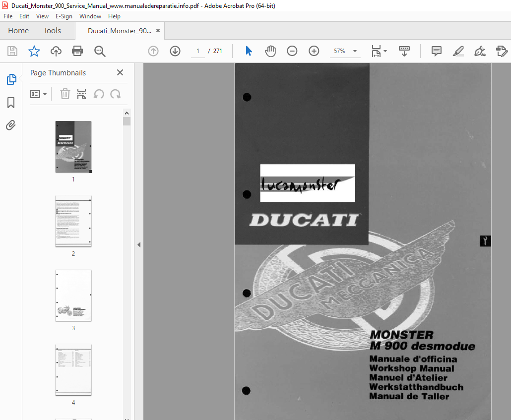Open the Edit menu
Screen dimensions: 511x420
(24, 16)
